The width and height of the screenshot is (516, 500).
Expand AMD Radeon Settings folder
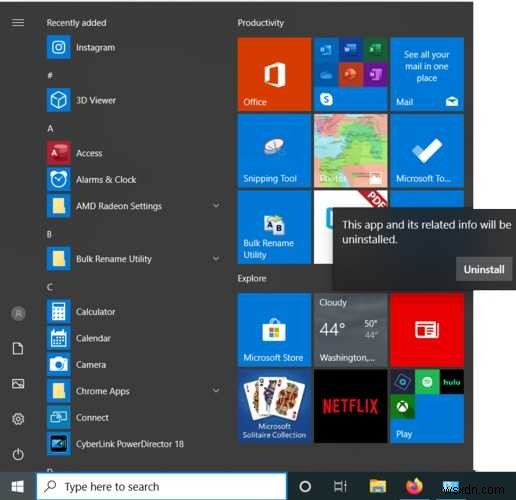(x=216, y=205)
